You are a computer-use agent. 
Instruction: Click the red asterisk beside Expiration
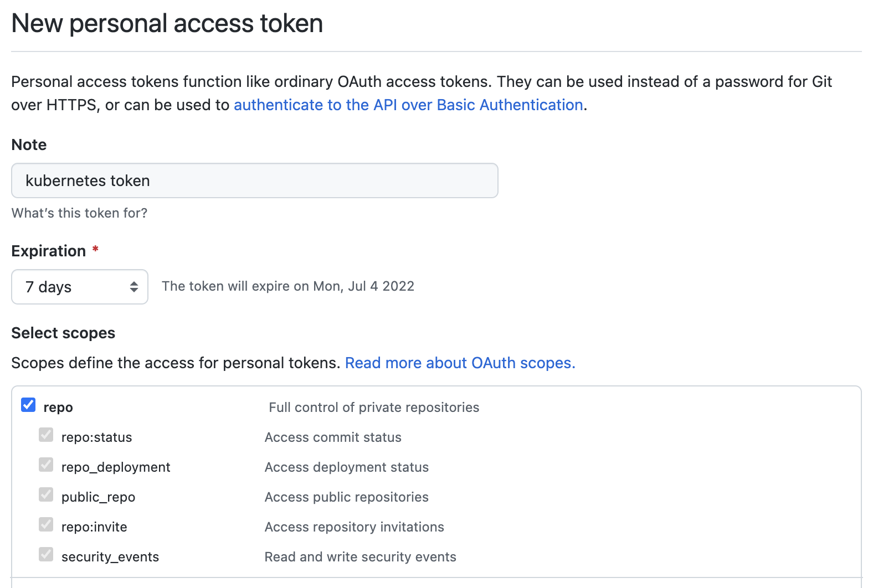click(95, 250)
